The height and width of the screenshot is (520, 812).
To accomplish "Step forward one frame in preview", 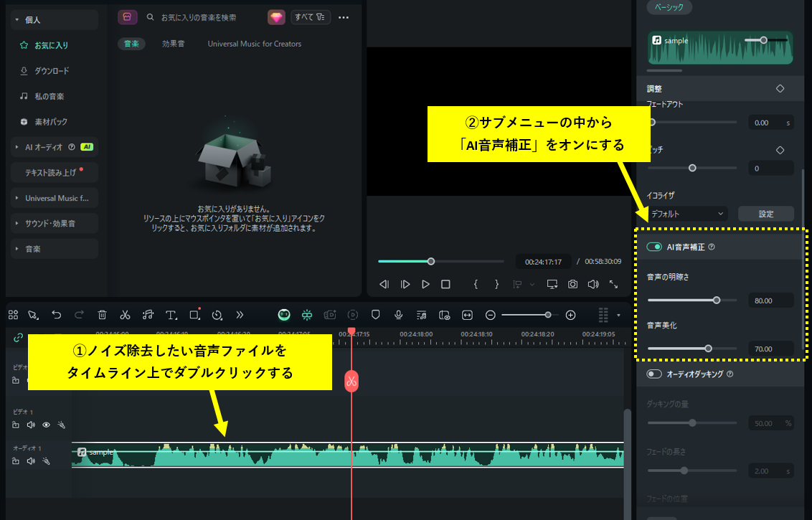I will [405, 284].
